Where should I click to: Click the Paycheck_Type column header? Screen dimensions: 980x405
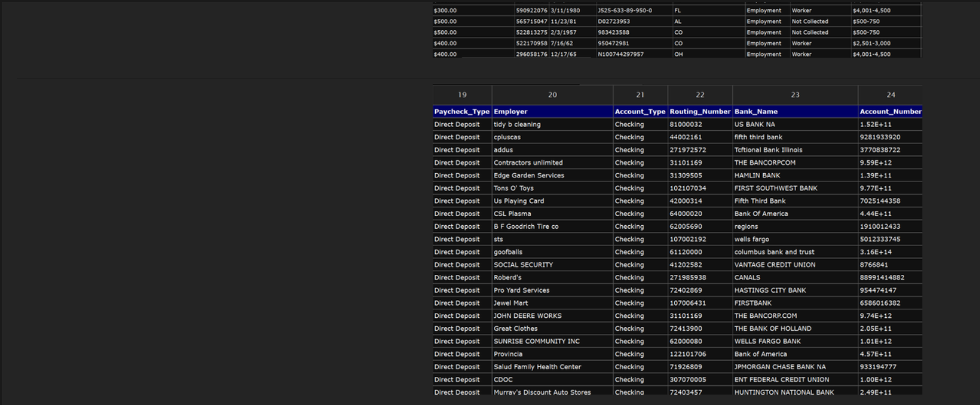(462, 112)
